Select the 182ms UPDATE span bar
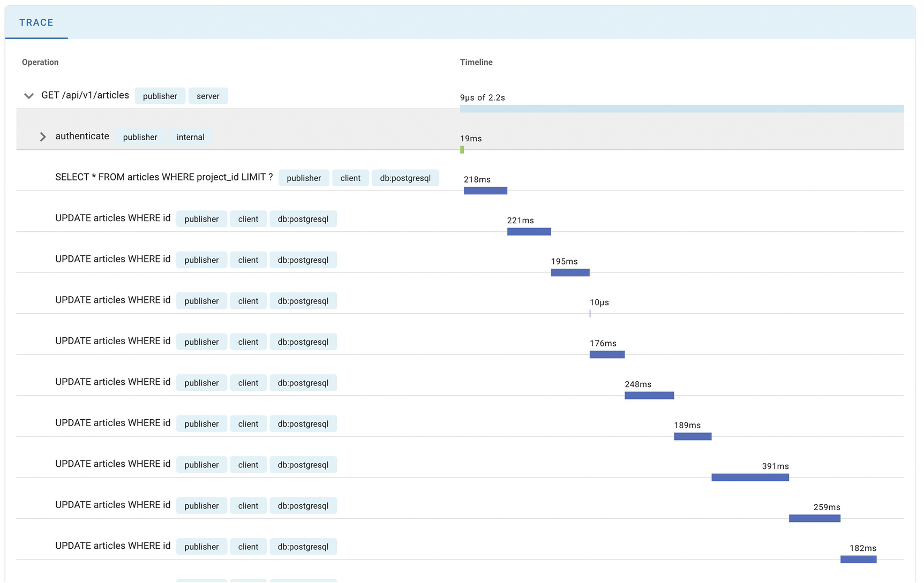 click(x=858, y=559)
